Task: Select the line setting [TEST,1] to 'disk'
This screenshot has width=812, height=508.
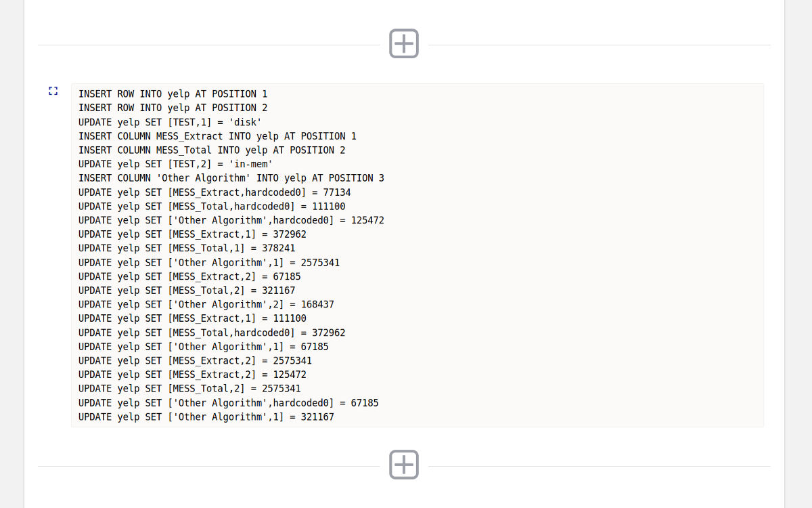Action: pyautogui.click(x=170, y=122)
